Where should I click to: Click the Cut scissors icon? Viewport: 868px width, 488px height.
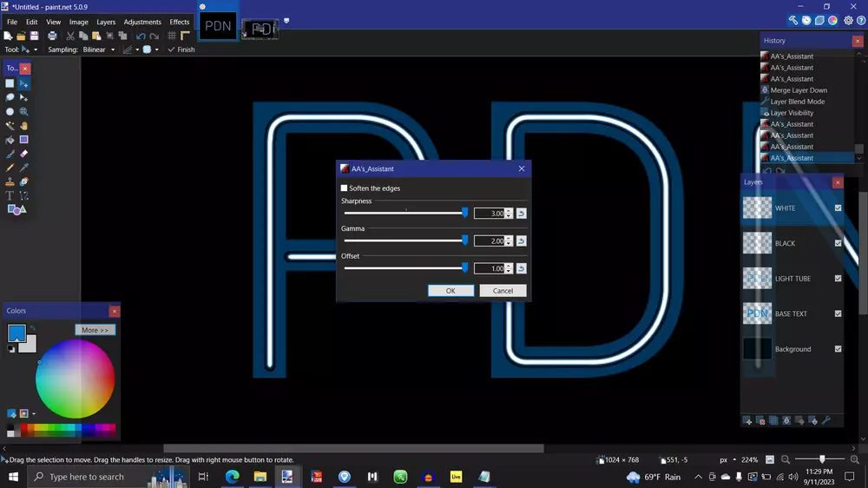(70, 36)
